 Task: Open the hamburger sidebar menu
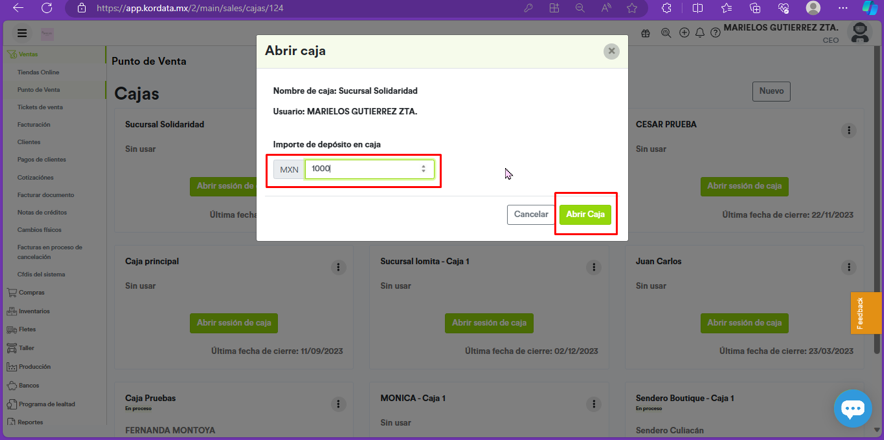(x=21, y=33)
